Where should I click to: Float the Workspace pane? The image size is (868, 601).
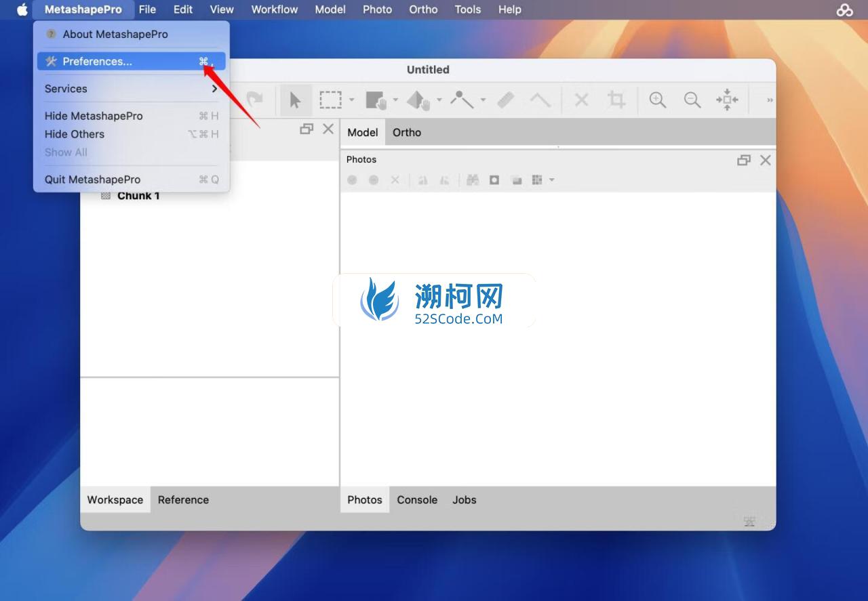pyautogui.click(x=307, y=129)
